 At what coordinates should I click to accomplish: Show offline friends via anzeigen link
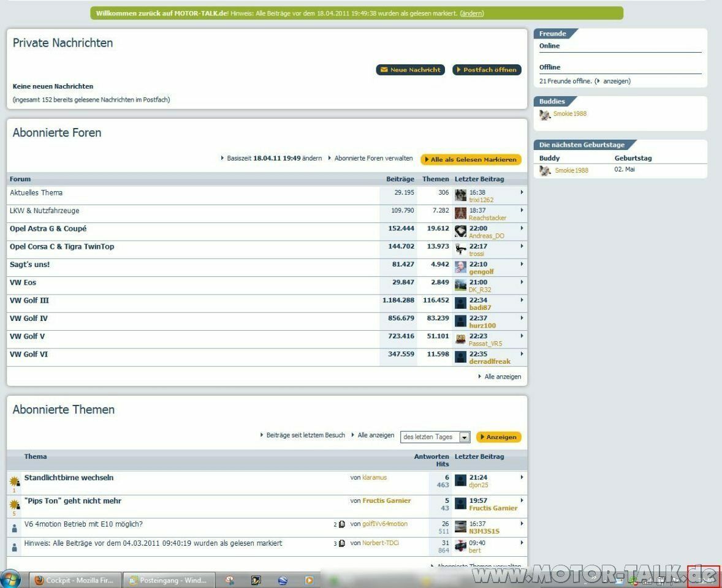(615, 81)
